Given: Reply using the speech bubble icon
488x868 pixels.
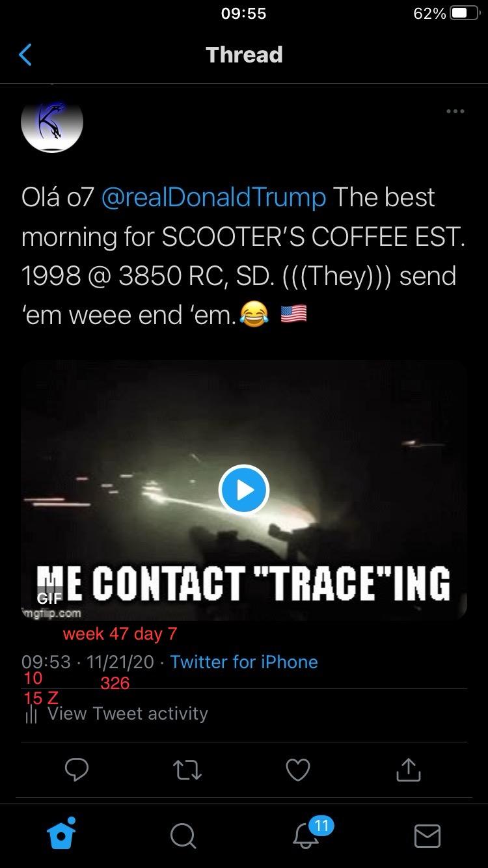Looking at the screenshot, I should point(77,770).
